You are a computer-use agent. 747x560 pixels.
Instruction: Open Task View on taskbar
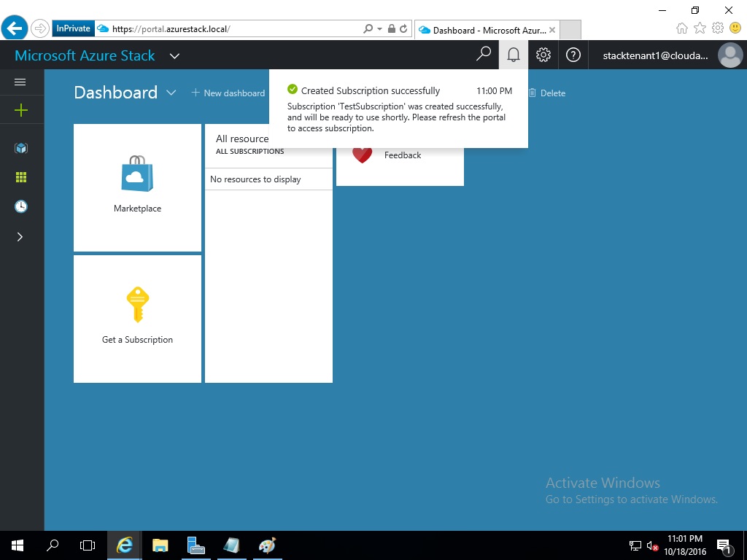(88, 545)
